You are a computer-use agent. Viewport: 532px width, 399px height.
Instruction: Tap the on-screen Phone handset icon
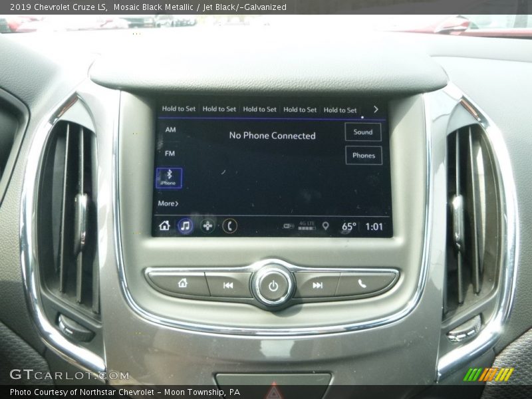click(229, 226)
